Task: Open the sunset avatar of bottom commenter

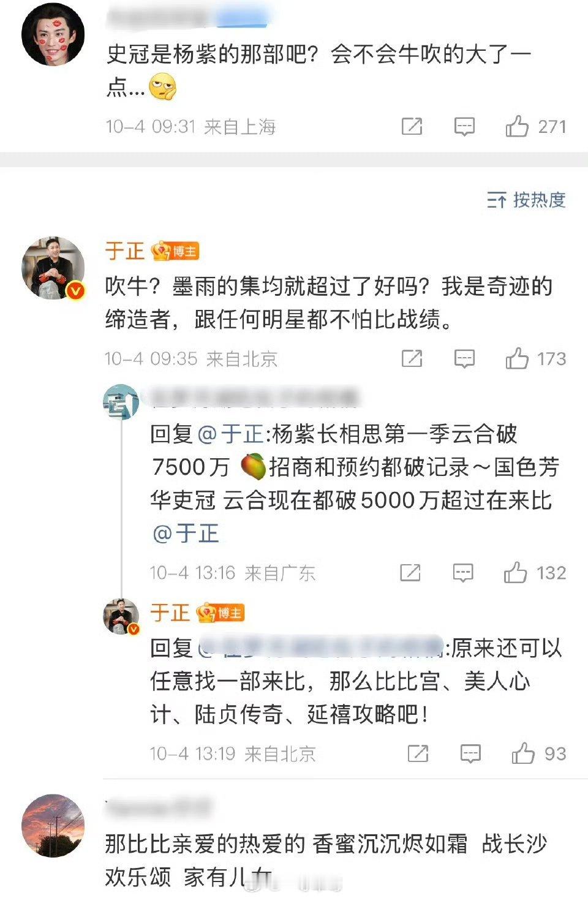Action: click(53, 825)
